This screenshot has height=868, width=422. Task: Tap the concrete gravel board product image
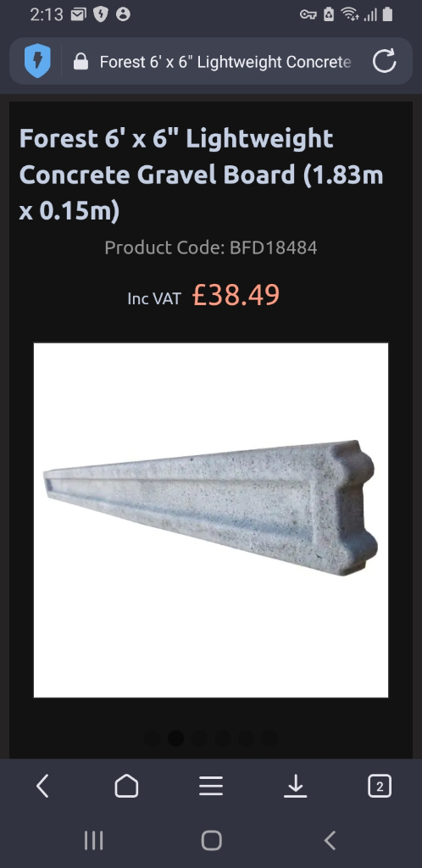211,520
